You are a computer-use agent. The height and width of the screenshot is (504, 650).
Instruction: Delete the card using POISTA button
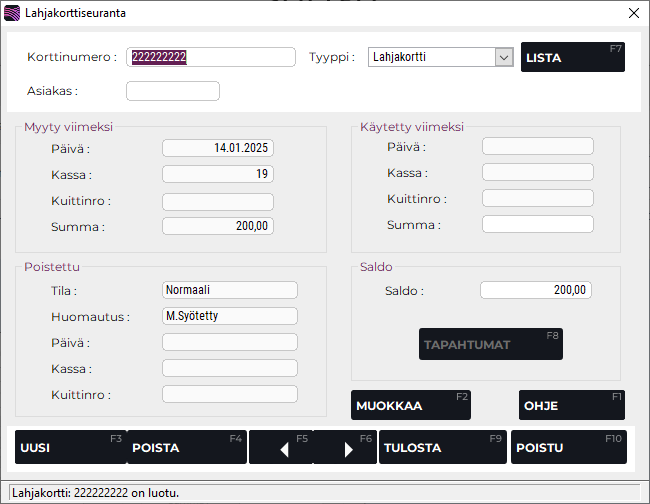[x=187, y=447]
